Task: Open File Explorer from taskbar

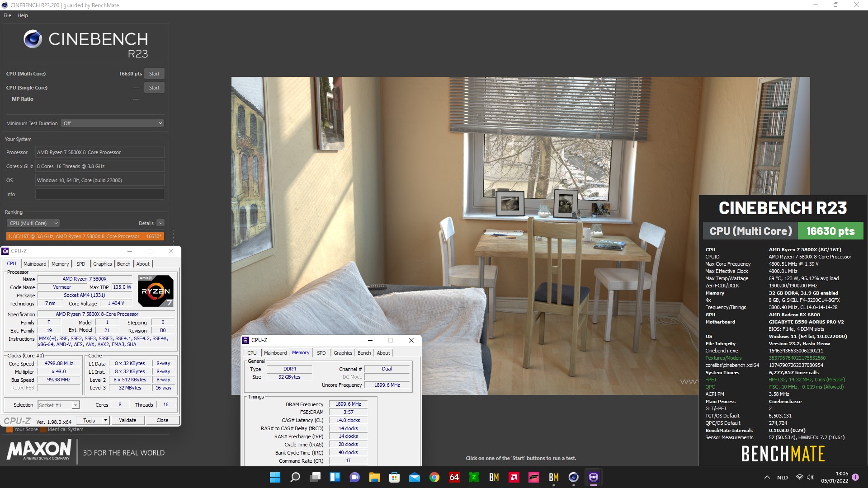Action: pos(374,477)
